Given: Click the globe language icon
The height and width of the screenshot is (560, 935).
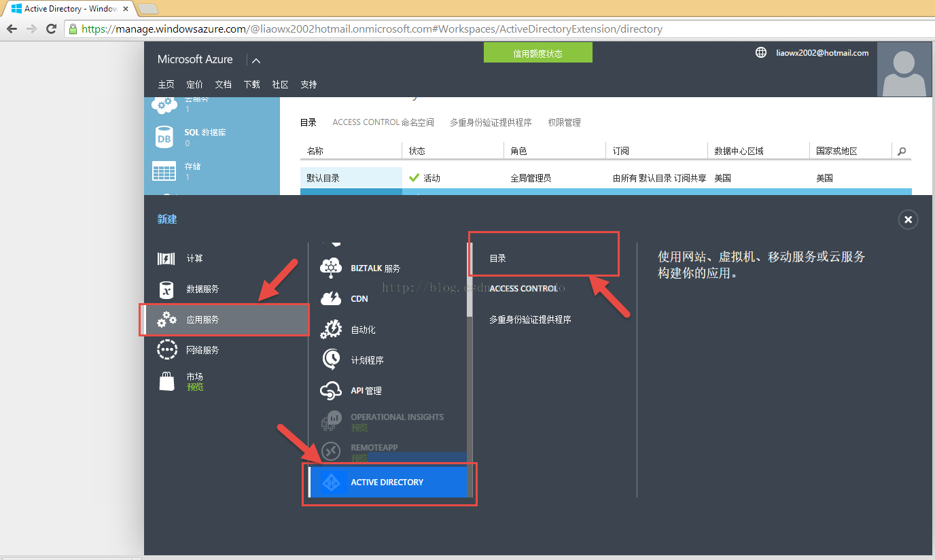Looking at the screenshot, I should point(761,52).
